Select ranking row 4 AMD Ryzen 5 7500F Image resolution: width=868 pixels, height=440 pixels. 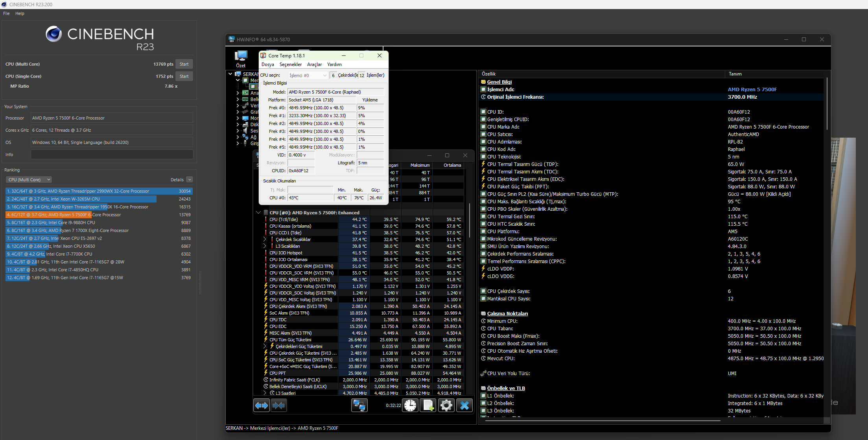click(x=99, y=215)
